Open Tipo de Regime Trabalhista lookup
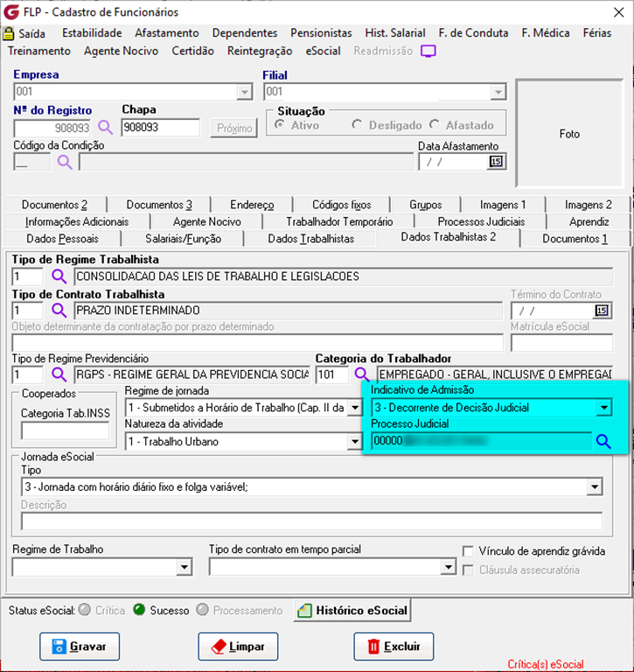634x672 pixels. [x=59, y=276]
